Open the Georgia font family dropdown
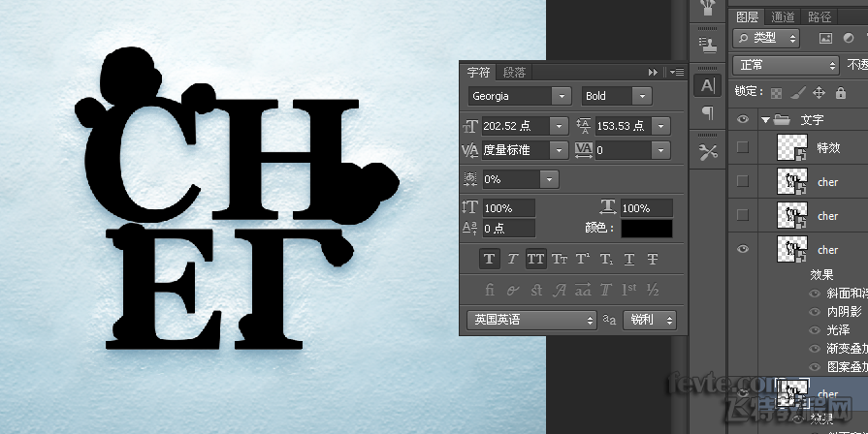The width and height of the screenshot is (868, 434). pos(519,96)
